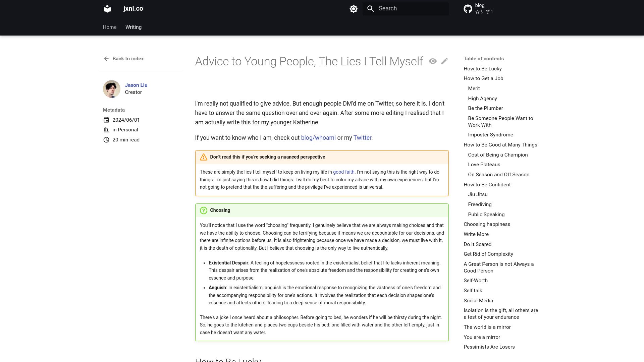Go to the Home tab

(110, 27)
